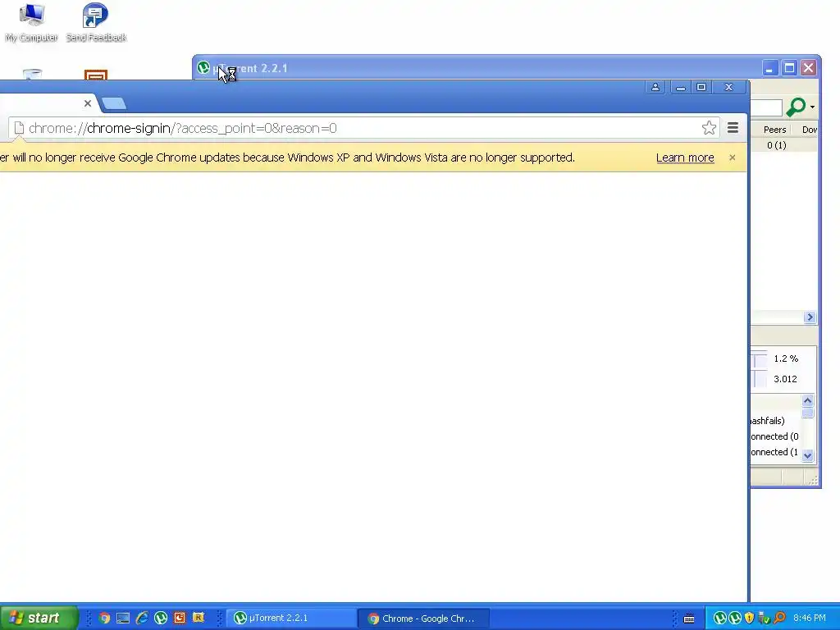Minimize the Chrome window

pos(680,87)
